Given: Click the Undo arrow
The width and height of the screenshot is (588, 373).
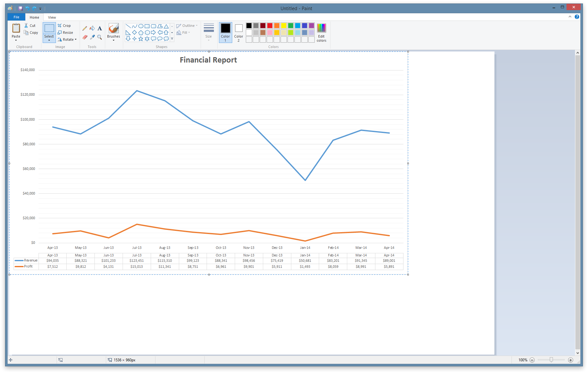Looking at the screenshot, I should (27, 9).
